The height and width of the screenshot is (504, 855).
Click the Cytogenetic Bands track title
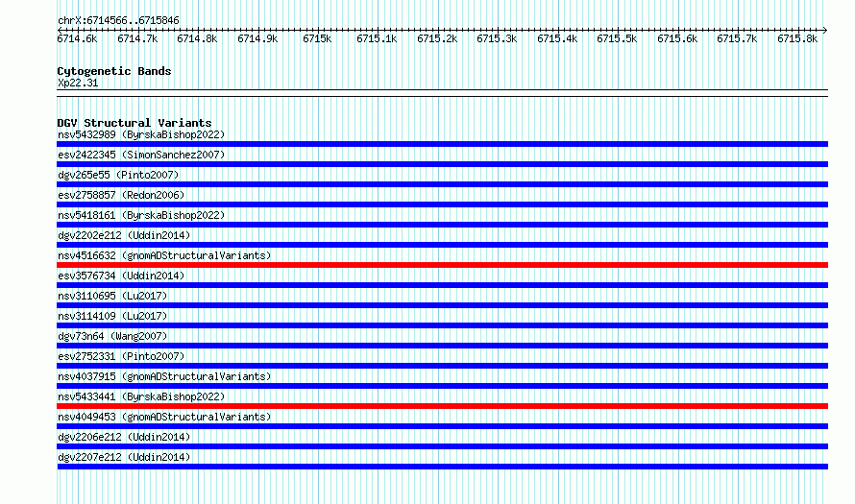[114, 71]
